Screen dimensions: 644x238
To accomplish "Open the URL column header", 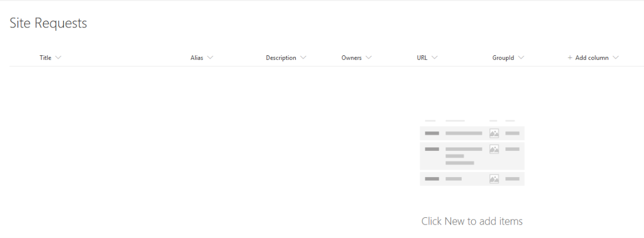I will [422, 58].
